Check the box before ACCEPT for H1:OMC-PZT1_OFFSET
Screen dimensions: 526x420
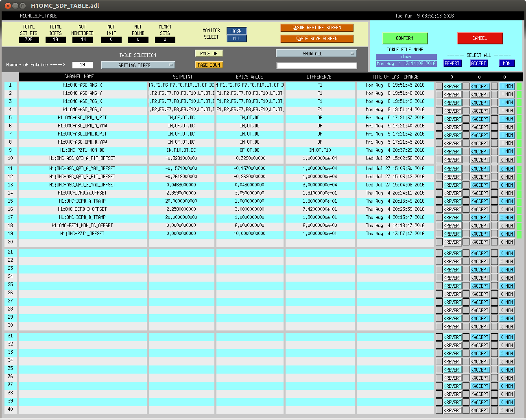point(466,234)
